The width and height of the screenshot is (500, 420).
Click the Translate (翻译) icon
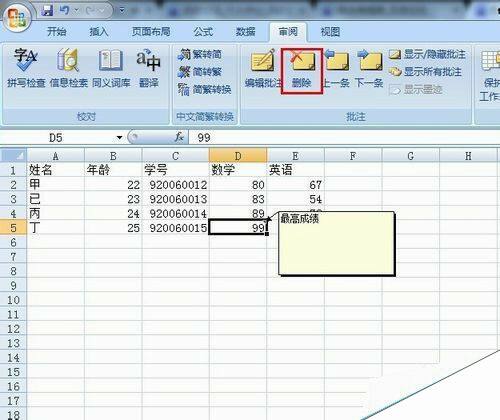click(148, 68)
